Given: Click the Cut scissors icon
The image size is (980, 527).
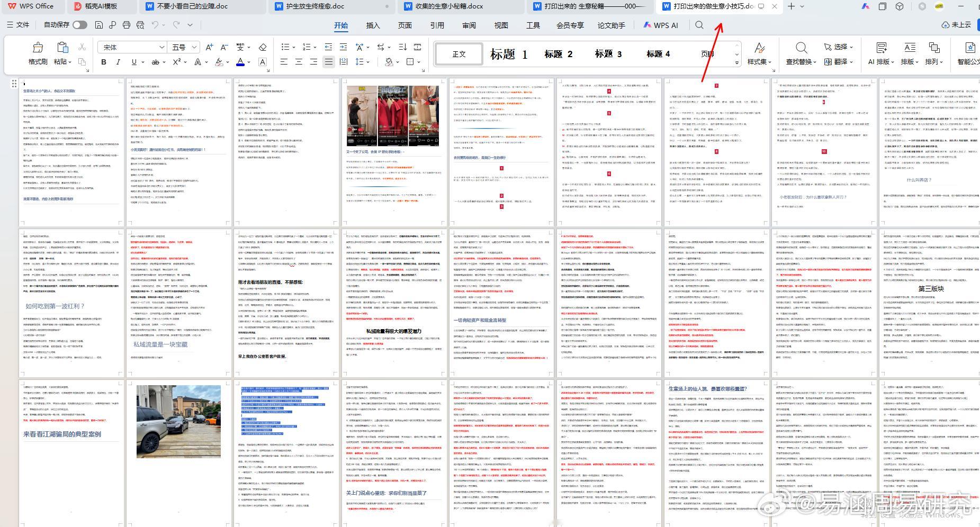Looking at the screenshot, I should (82, 47).
